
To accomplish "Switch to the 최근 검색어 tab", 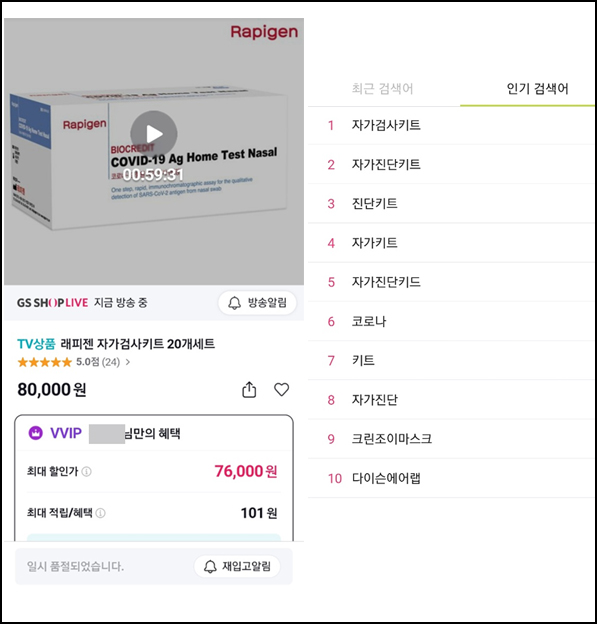I will tap(382, 88).
